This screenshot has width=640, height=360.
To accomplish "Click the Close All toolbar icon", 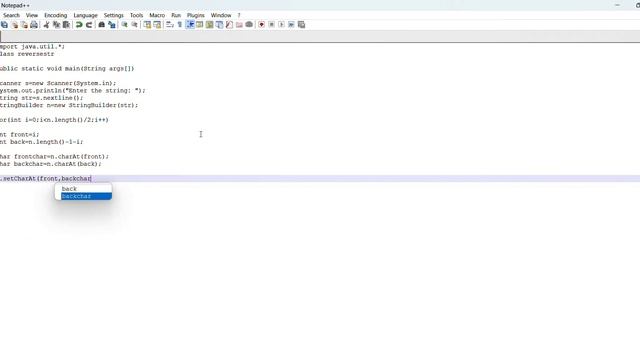I will coord(24,24).
